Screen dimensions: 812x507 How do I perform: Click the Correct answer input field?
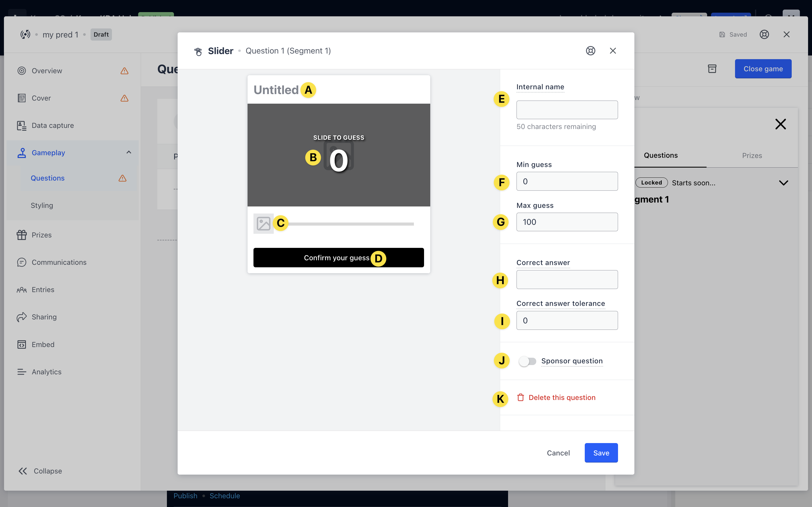point(567,280)
